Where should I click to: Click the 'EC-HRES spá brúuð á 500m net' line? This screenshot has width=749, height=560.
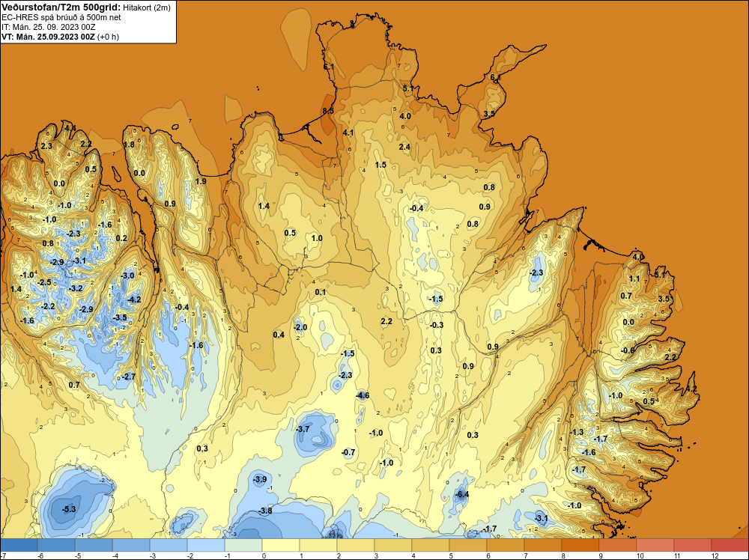pos(61,17)
